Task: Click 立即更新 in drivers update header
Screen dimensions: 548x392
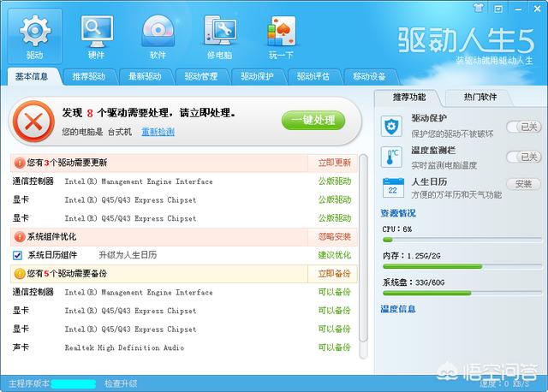Action: click(334, 163)
